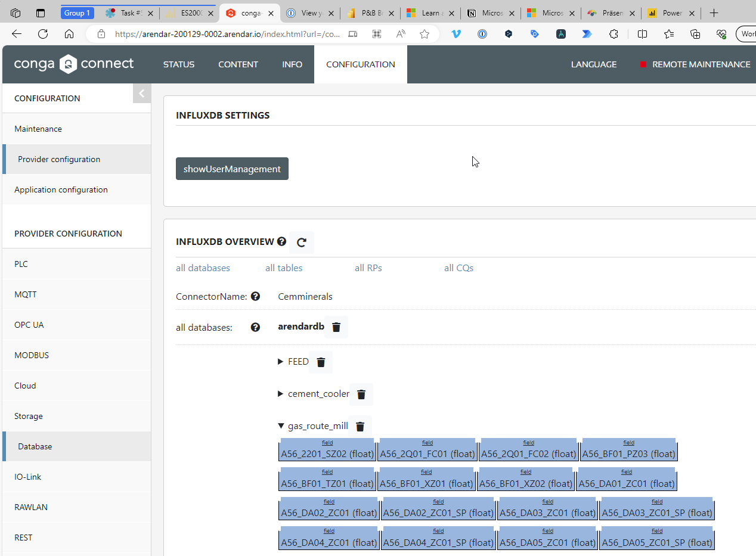This screenshot has height=556, width=756.
Task: Click the trash icon beside FEED
Action: click(321, 362)
